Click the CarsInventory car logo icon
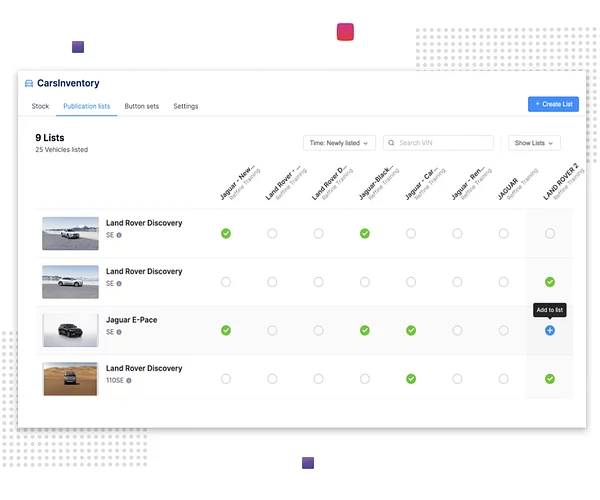This screenshot has width=600, height=500. coord(29,84)
